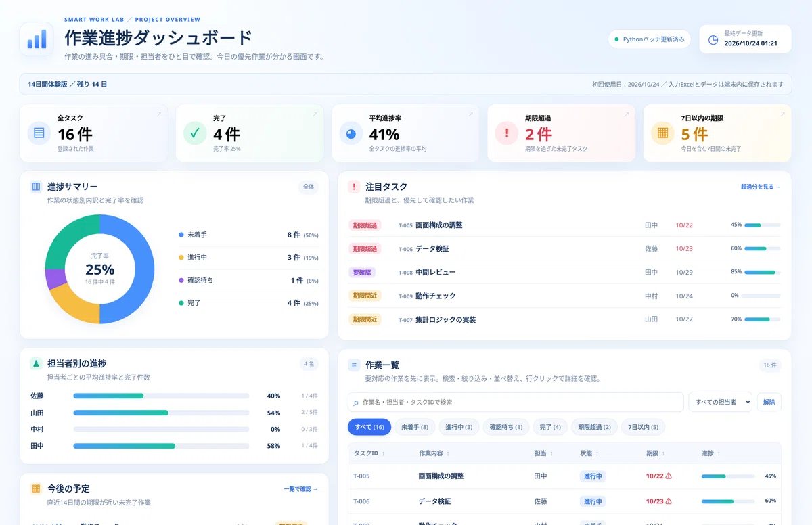Screen dimensions: 812x525
Task: Sort by 進捗 column header
Action: (x=711, y=453)
